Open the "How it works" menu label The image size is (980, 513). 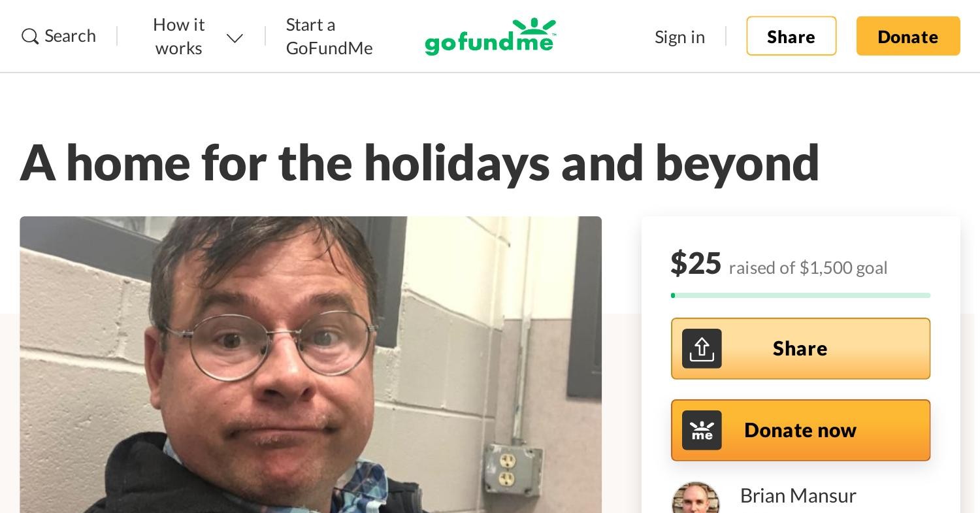point(179,37)
